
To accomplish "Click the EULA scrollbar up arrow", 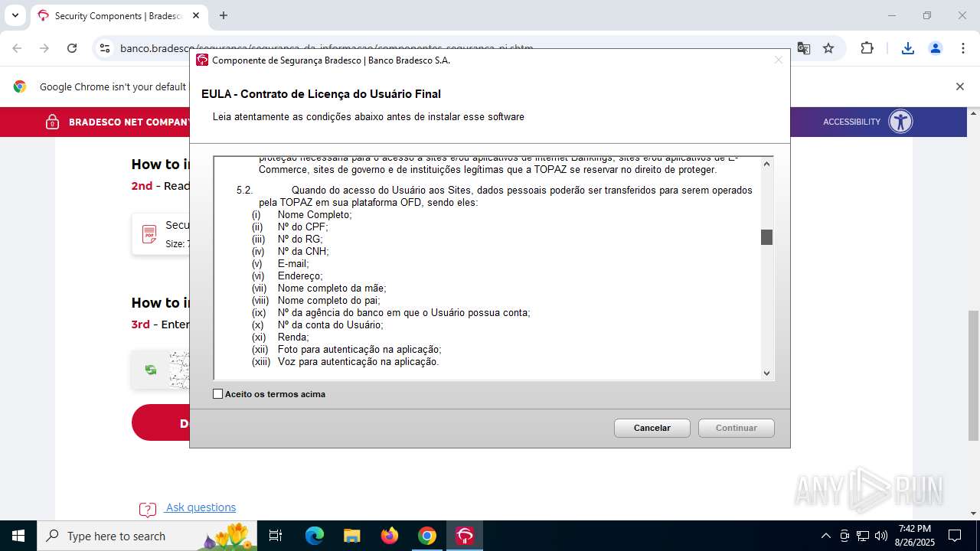I will coord(767,163).
